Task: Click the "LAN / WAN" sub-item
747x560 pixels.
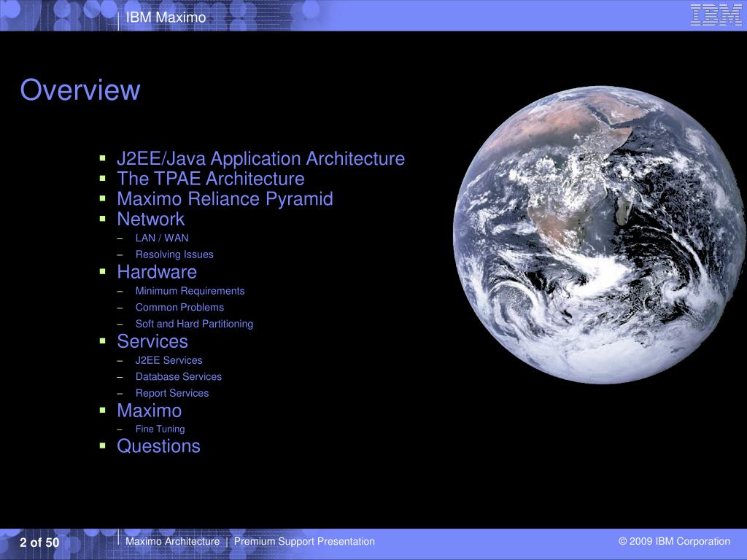Action: click(162, 238)
